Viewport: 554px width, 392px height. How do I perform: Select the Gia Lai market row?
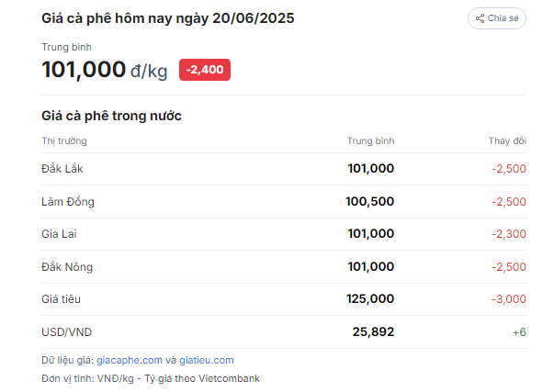[284, 234]
